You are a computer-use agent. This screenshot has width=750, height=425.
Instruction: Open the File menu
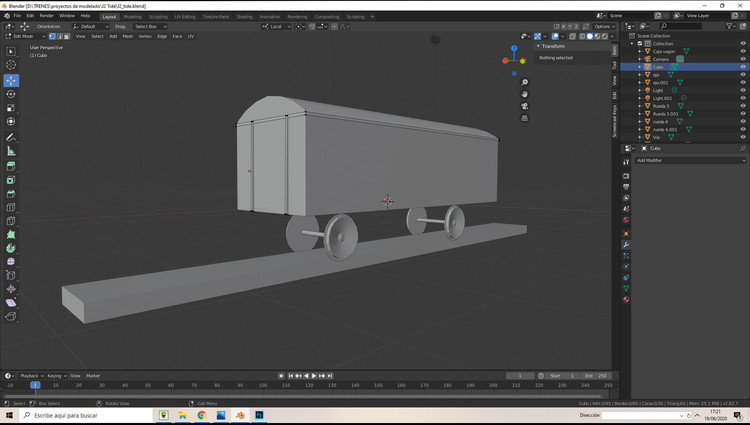[17, 16]
